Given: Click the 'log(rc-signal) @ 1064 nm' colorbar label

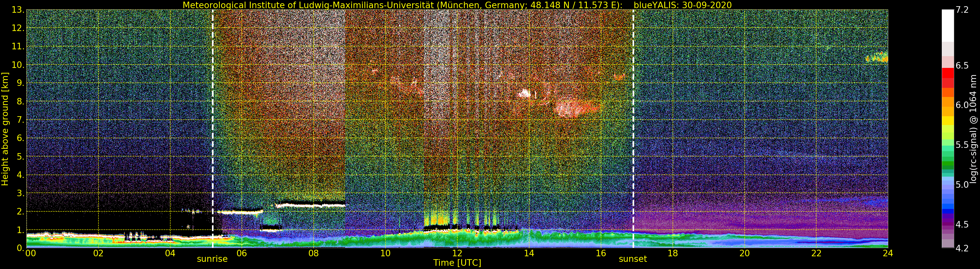Looking at the screenshot, I should click(x=974, y=129).
